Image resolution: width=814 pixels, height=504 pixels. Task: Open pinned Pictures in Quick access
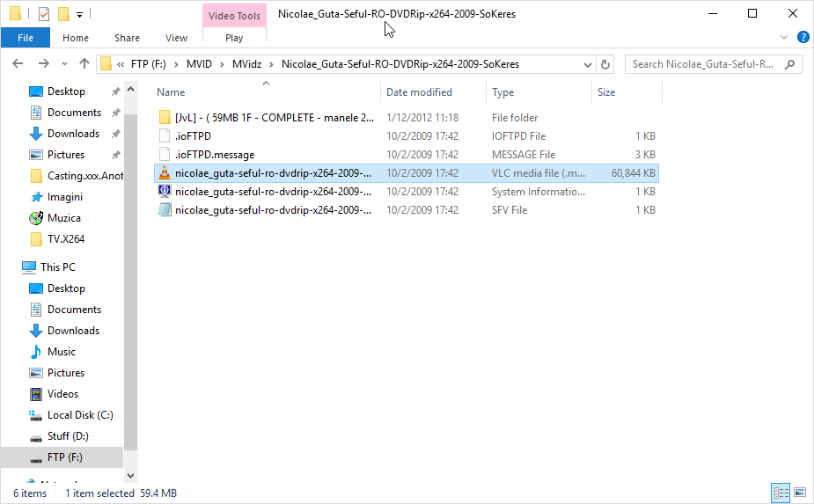coord(66,155)
